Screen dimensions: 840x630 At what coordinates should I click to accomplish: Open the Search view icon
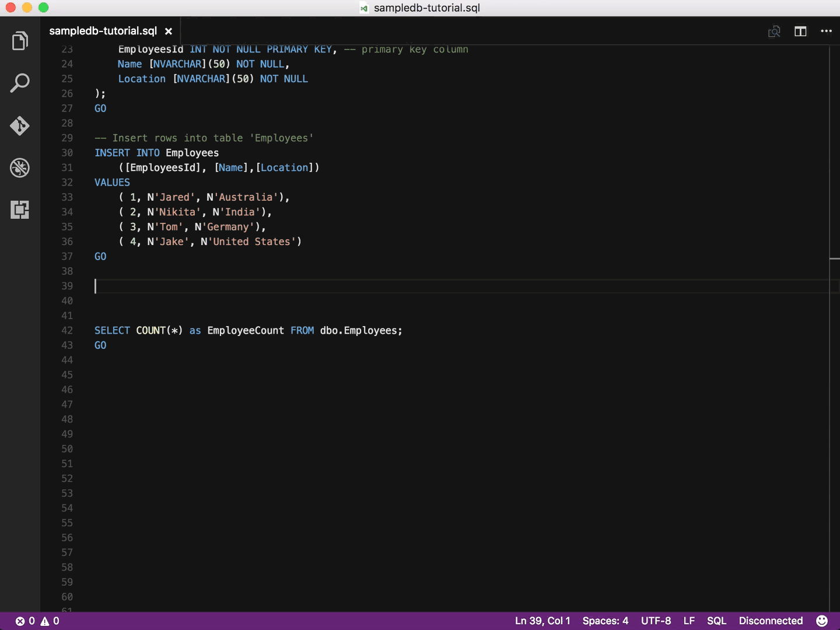(x=20, y=83)
